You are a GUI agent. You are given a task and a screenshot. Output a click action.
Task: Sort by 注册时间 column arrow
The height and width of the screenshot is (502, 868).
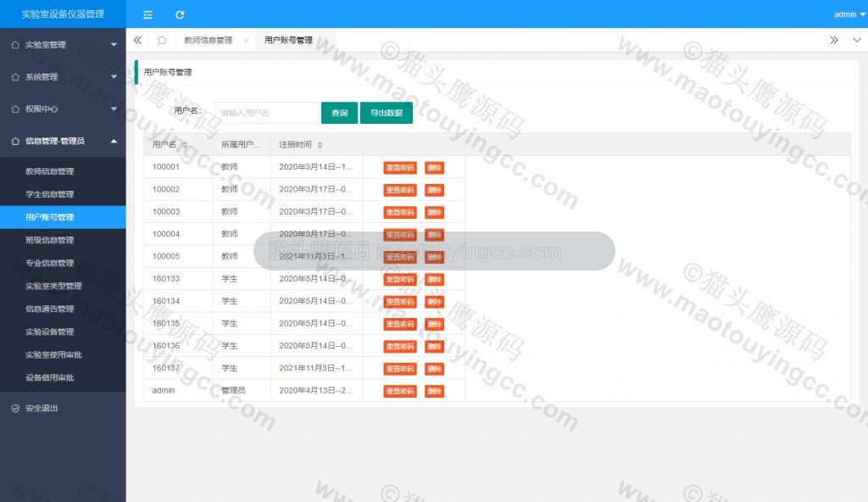320,145
